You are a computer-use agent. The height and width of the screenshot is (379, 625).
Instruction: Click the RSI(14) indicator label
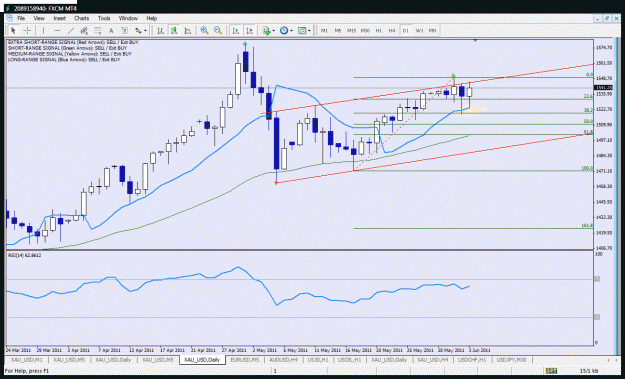coord(25,255)
